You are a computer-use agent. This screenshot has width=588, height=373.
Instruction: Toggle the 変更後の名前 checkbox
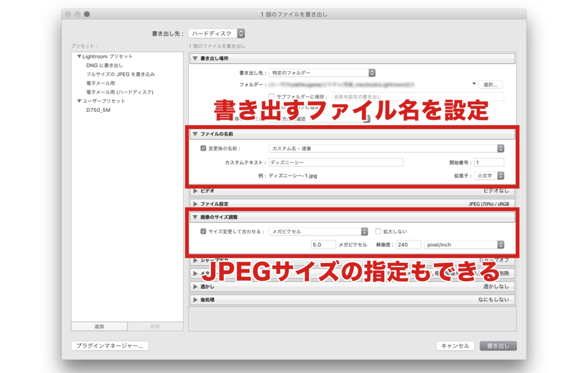203,149
